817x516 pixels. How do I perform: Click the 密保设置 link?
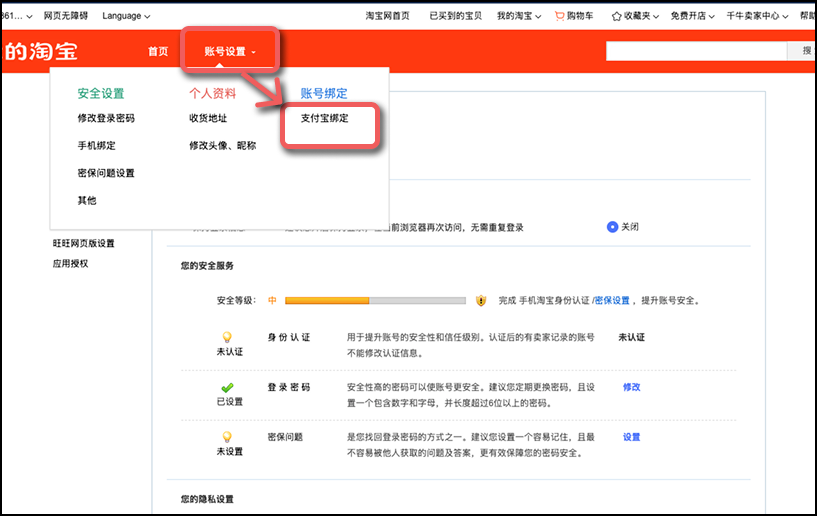coord(613,300)
